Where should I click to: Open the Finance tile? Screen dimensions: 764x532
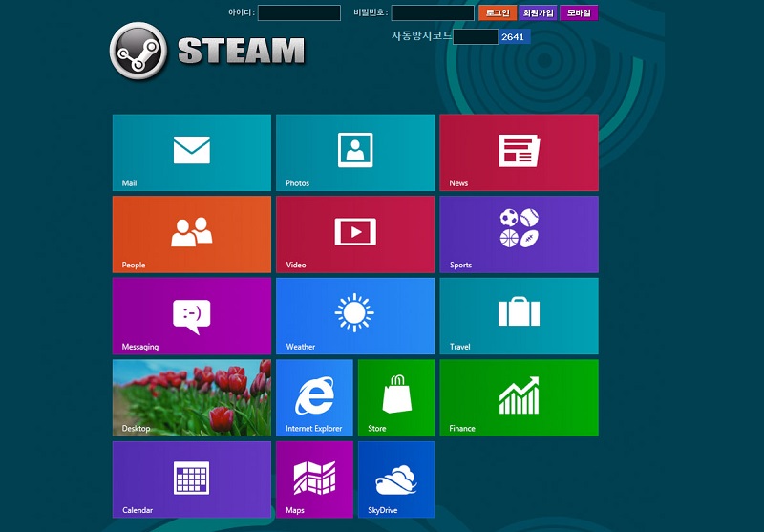coord(519,398)
